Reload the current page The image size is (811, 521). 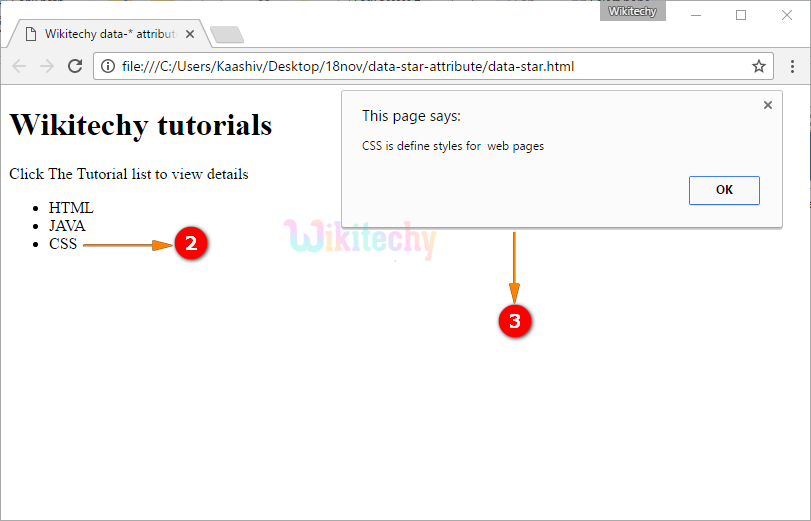pyautogui.click(x=74, y=67)
